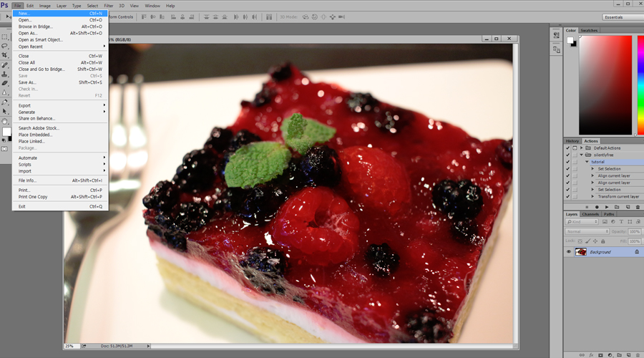Viewport: 644px width, 358px height.
Task: Toggle the tutorial action checkmark
Action: [568, 162]
